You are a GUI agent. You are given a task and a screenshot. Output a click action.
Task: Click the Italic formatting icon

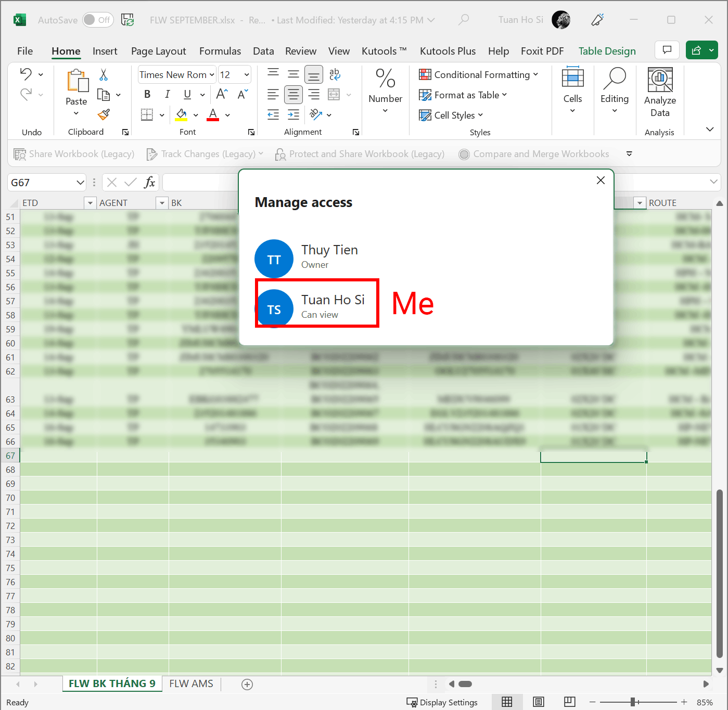coord(167,94)
